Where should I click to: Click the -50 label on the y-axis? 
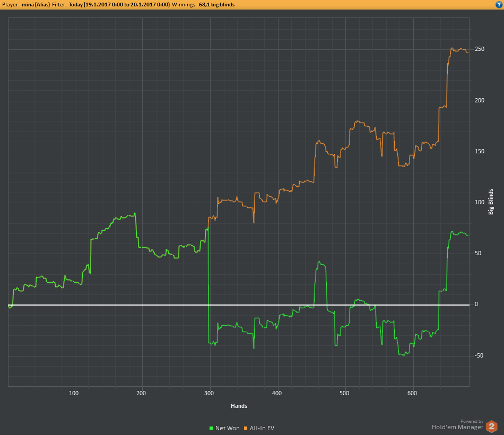pos(479,355)
